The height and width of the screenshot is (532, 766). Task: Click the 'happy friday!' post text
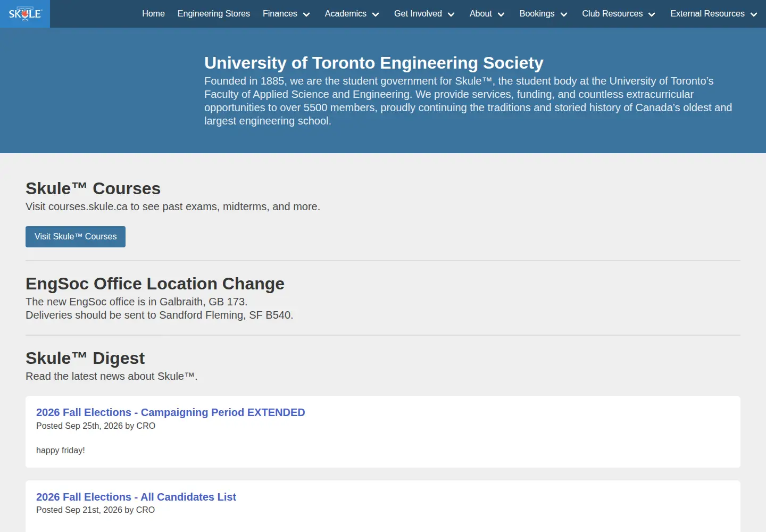tap(61, 450)
